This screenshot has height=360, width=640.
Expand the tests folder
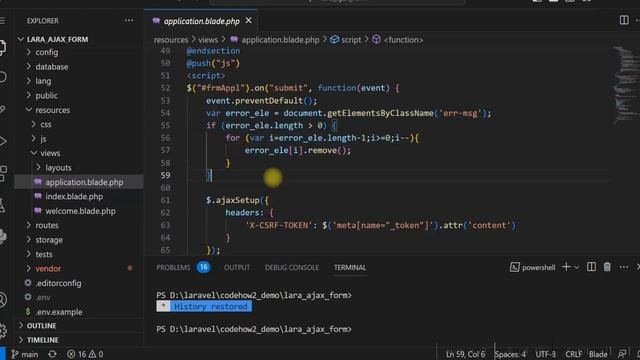coord(44,254)
